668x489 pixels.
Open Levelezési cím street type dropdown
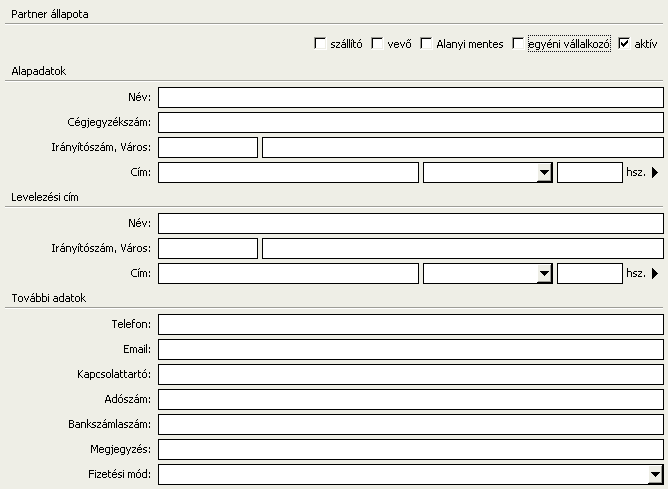coord(544,273)
